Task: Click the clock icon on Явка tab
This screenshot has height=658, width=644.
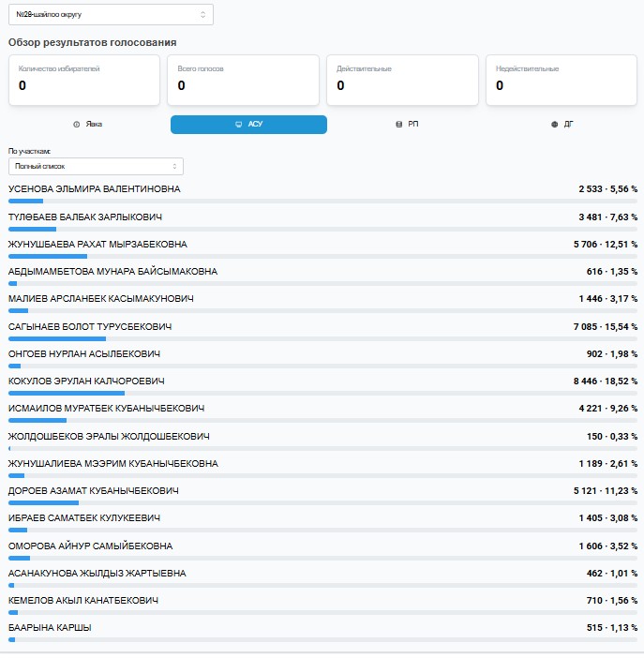Action: tap(76, 125)
